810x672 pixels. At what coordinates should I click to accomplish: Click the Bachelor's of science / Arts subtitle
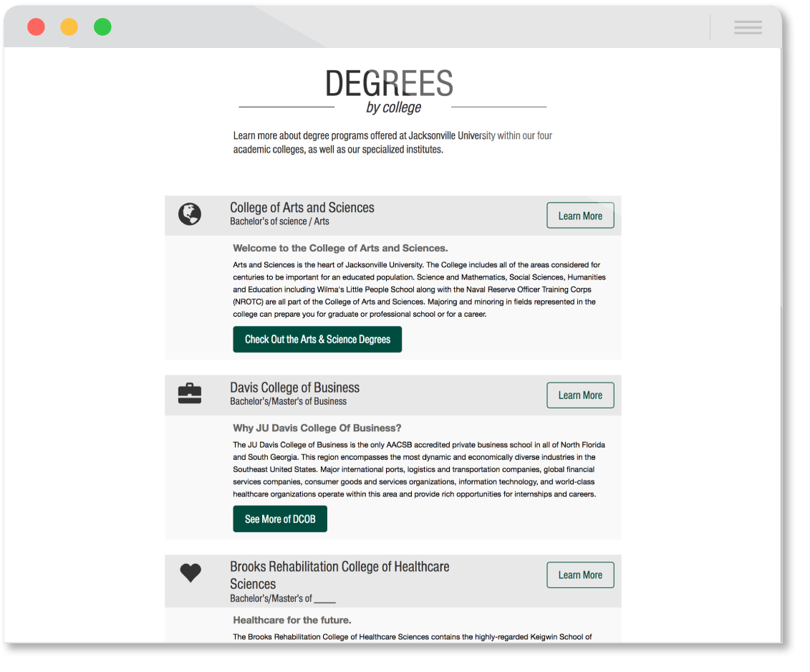(279, 222)
